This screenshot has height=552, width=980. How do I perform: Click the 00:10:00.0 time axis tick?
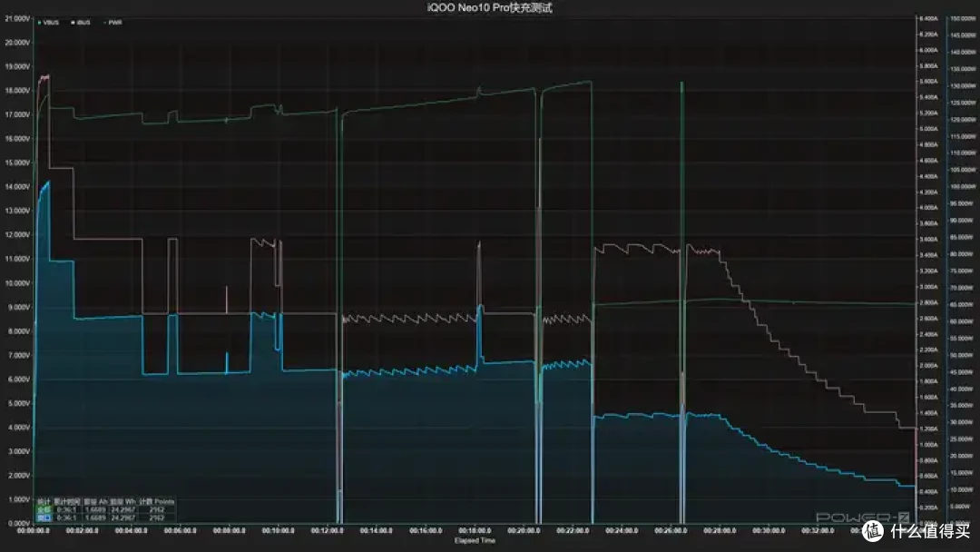click(279, 531)
